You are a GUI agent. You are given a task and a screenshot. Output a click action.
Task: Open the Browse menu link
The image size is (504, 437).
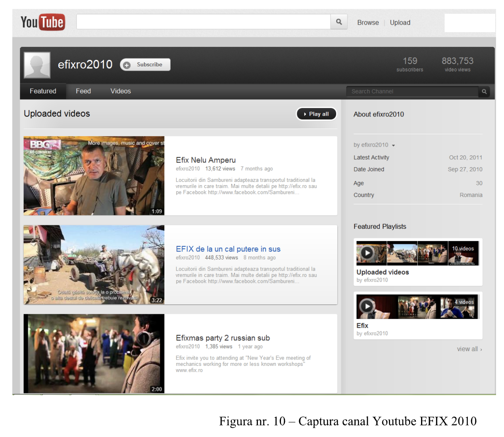tap(368, 23)
